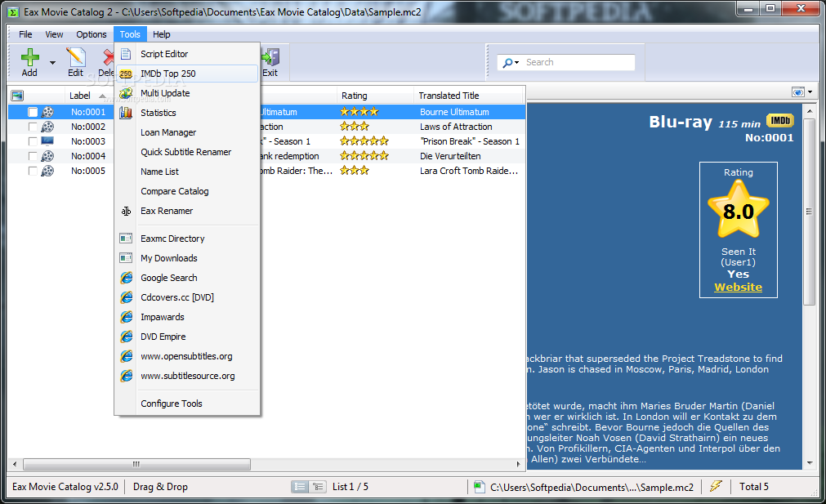Close the Tools menu
Screen dimensions: 826x504
click(130, 34)
